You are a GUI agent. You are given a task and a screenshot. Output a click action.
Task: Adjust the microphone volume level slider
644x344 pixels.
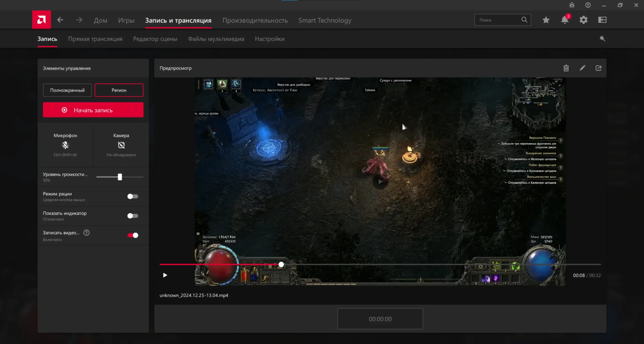120,177
